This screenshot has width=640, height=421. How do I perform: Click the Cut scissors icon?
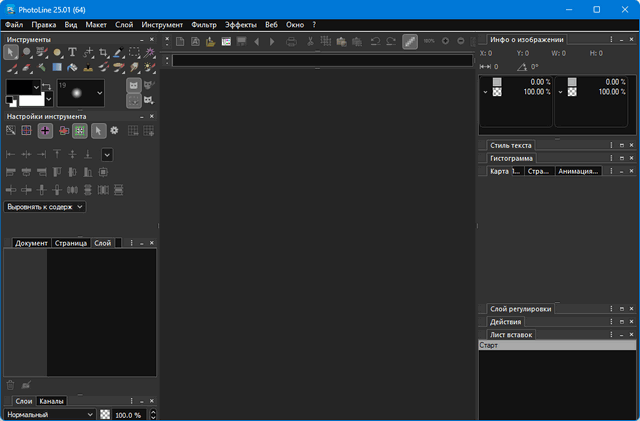pyautogui.click(x=310, y=42)
